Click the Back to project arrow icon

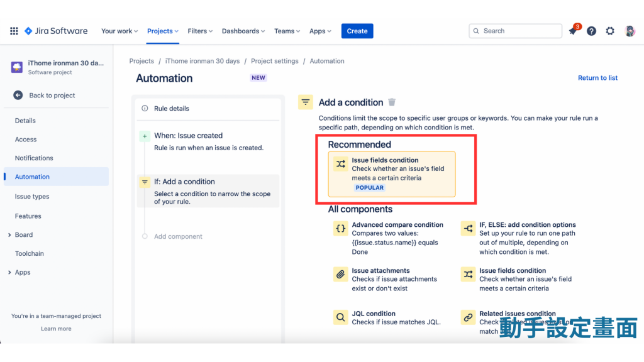(x=18, y=96)
